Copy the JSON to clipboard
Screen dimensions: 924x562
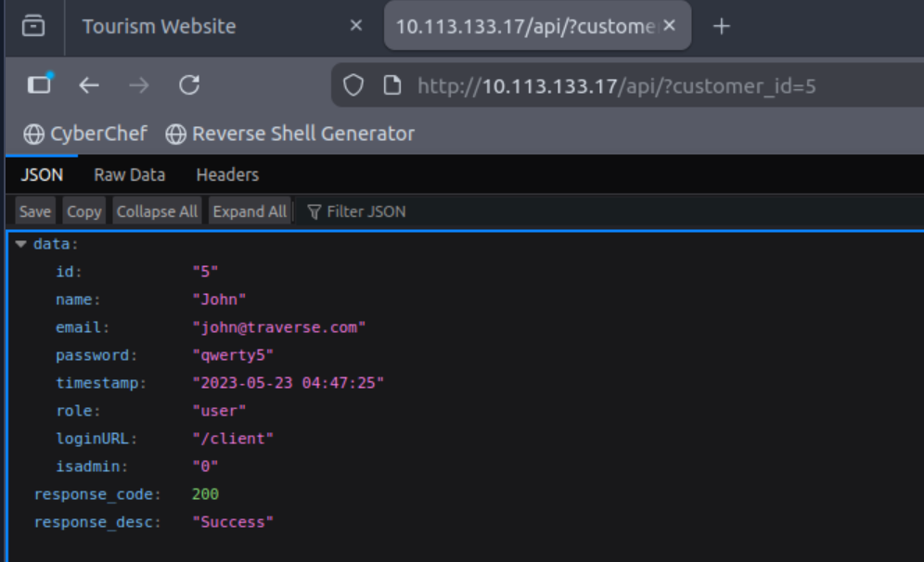(83, 211)
